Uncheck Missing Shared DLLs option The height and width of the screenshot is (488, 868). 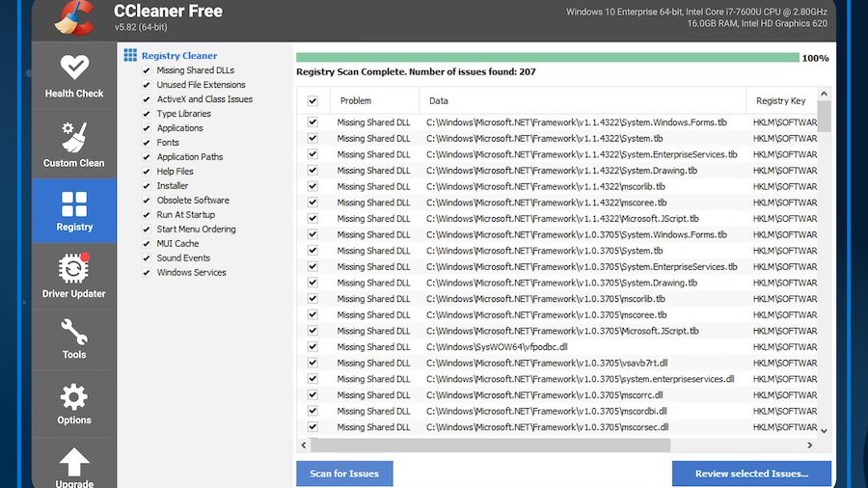[146, 70]
